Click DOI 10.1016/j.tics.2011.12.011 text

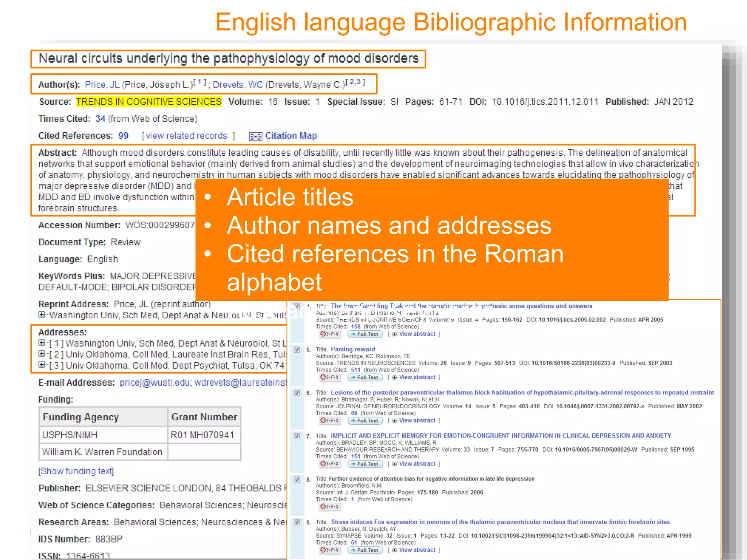[x=545, y=102]
